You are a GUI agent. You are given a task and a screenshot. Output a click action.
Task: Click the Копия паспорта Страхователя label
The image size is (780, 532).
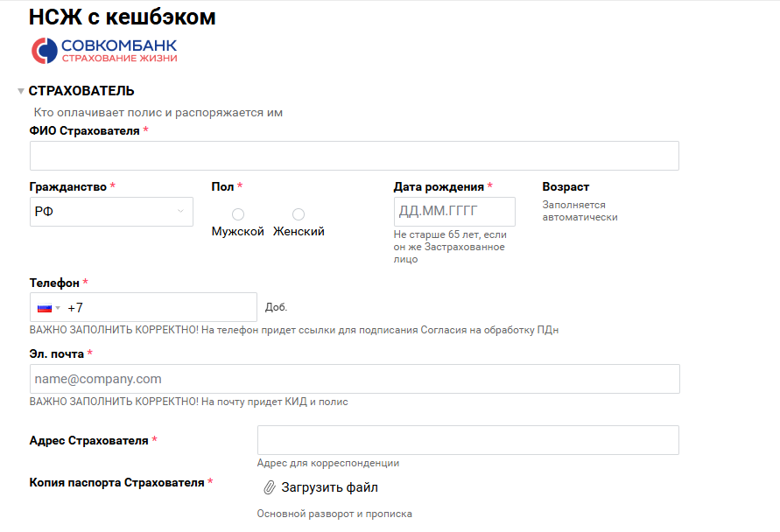(116, 482)
